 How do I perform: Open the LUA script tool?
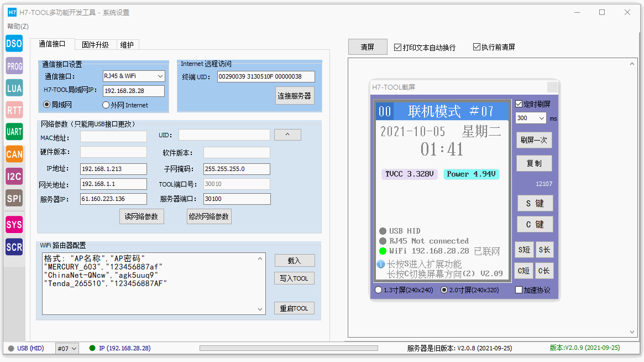14,88
